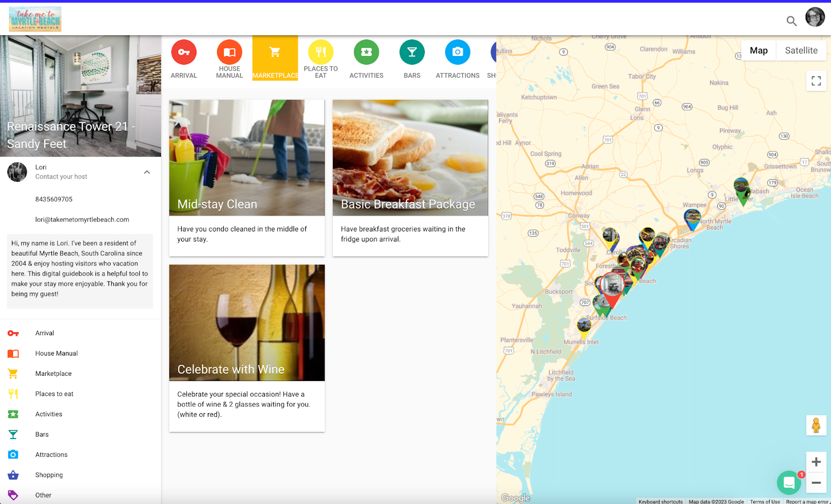
Task: Open the Activities ticket icon
Action: 366,52
